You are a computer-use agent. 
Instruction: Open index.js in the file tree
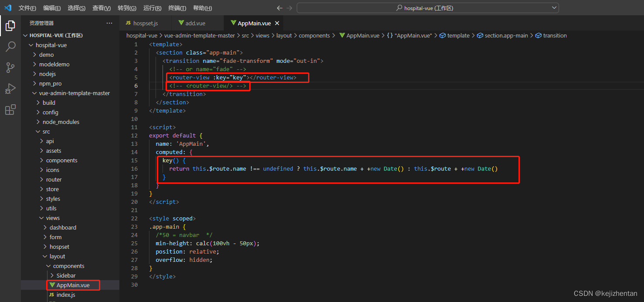coord(70,295)
